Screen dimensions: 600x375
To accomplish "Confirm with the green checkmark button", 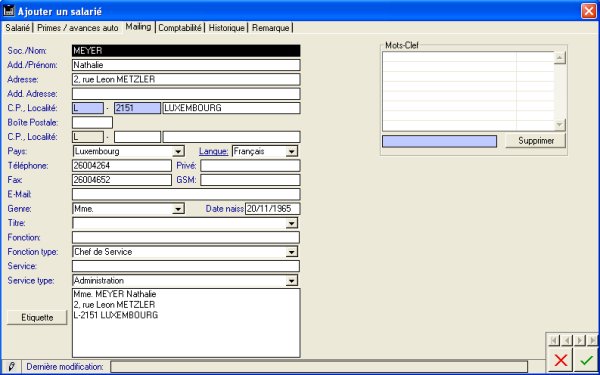I will 586,360.
